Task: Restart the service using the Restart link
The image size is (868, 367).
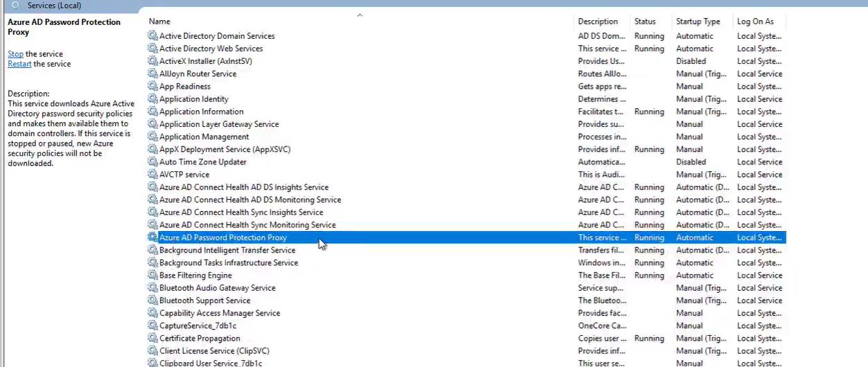Action: [19, 64]
